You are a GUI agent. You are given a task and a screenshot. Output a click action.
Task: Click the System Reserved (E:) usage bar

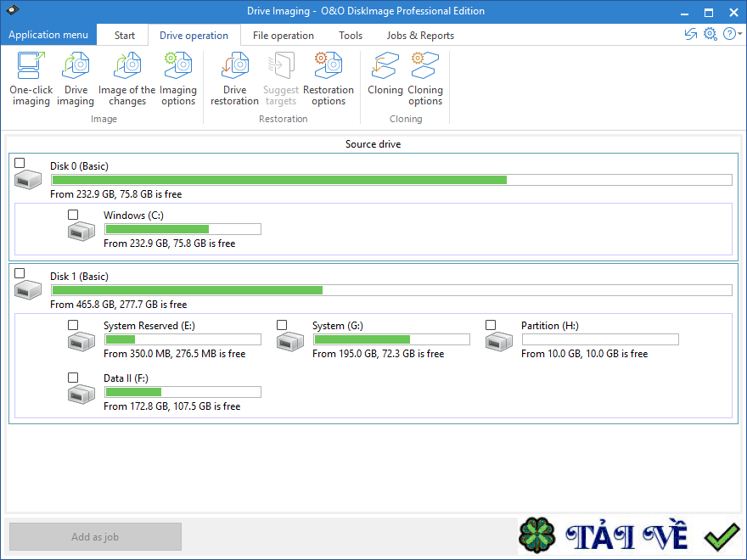[x=183, y=339]
